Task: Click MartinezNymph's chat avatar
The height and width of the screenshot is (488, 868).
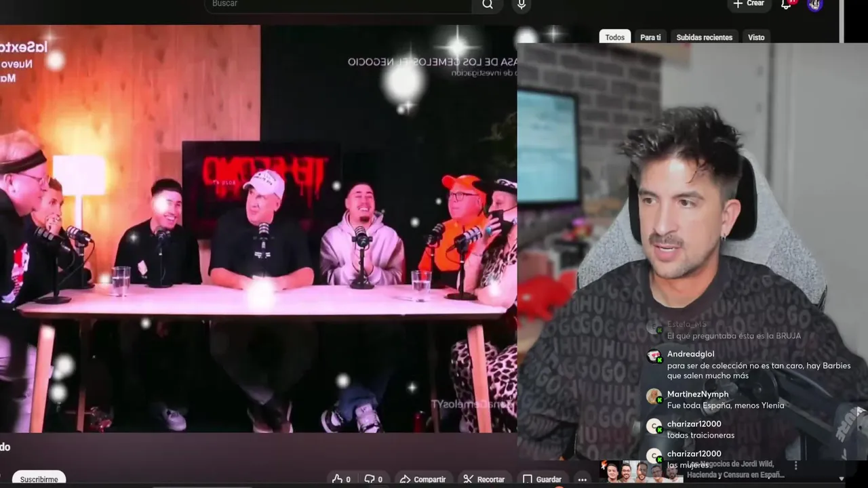Action: [654, 396]
